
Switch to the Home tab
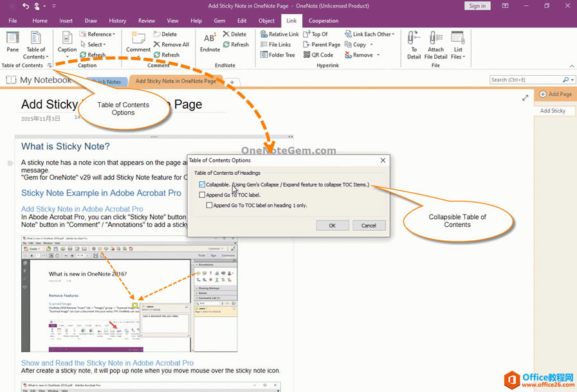point(40,21)
